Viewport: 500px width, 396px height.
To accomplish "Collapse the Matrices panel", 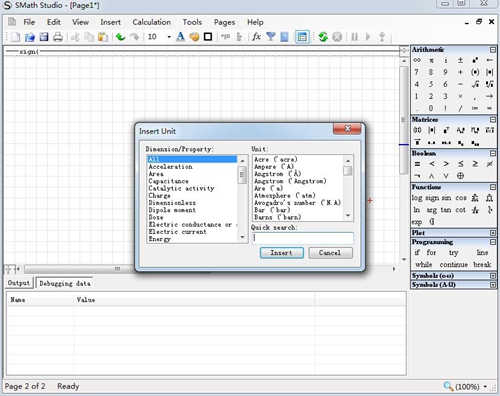I will tap(493, 119).
